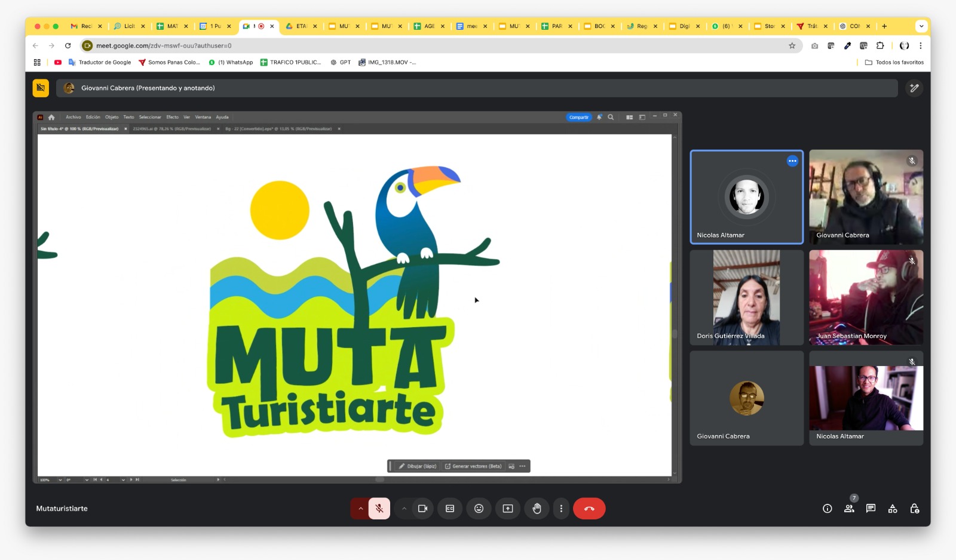Click the Mutaturistiarte meeting name
The image size is (956, 560).
tap(62, 509)
